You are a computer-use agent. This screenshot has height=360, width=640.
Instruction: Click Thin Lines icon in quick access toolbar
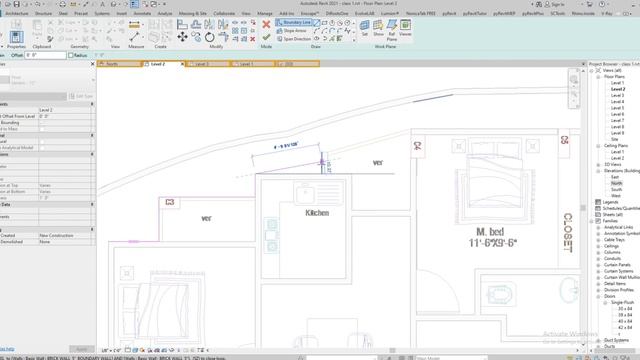coord(134,4)
